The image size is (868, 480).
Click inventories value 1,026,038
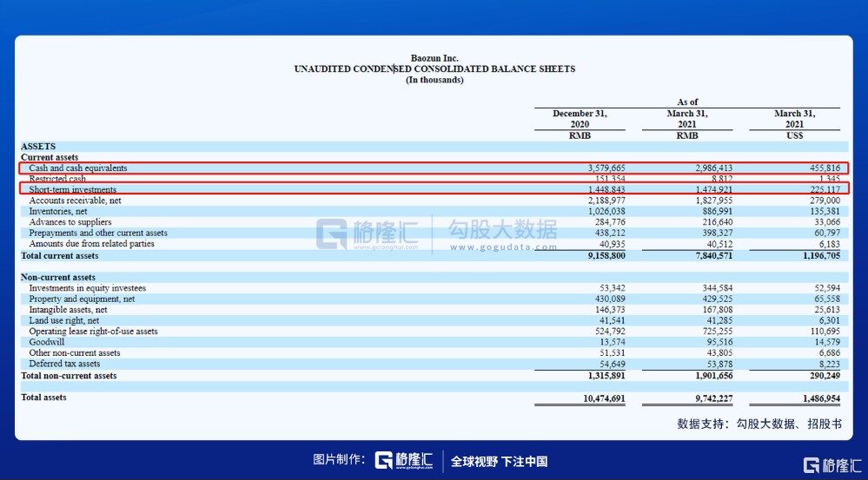pyautogui.click(x=606, y=211)
